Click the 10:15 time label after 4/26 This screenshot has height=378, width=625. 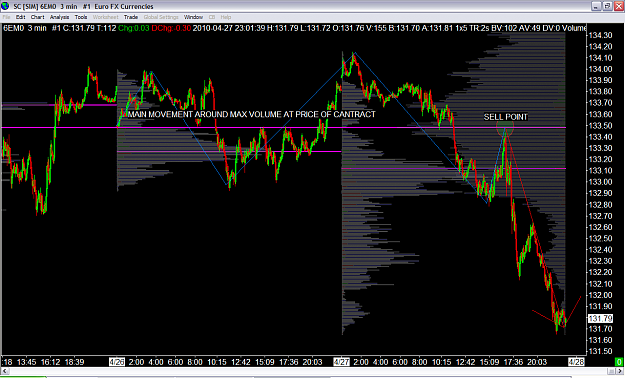click(217, 362)
